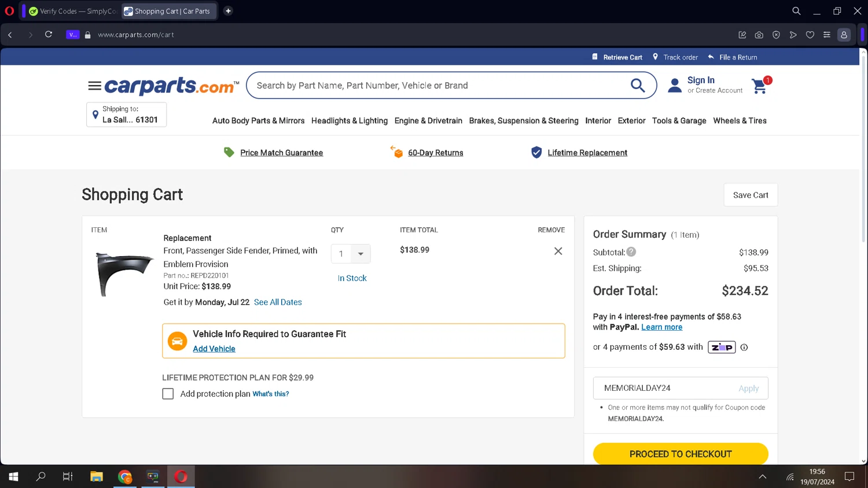Viewport: 868px width, 488px height.
Task: Switch to Verify Codes SimplyCodes tab
Action: tap(72, 11)
